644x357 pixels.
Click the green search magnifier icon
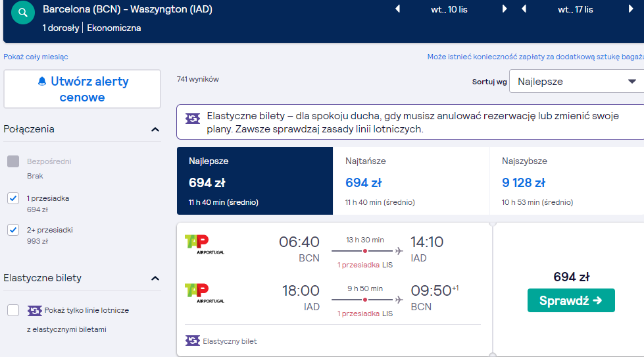pos(23,13)
